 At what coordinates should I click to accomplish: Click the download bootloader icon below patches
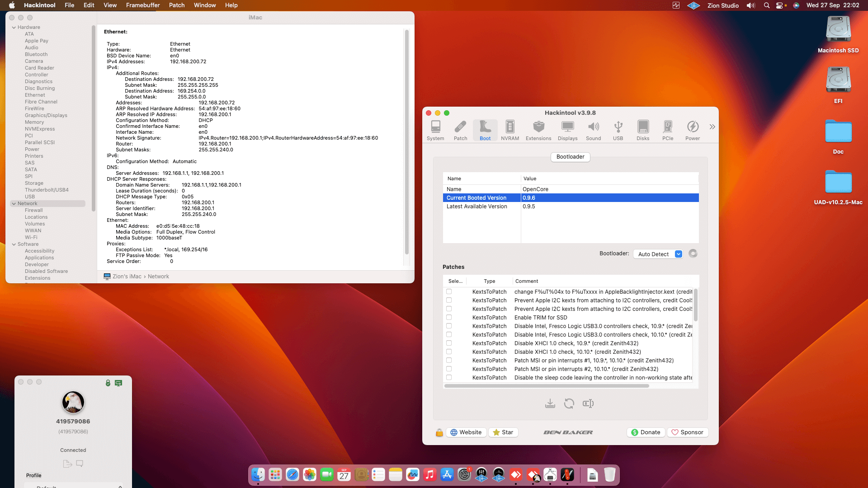550,404
